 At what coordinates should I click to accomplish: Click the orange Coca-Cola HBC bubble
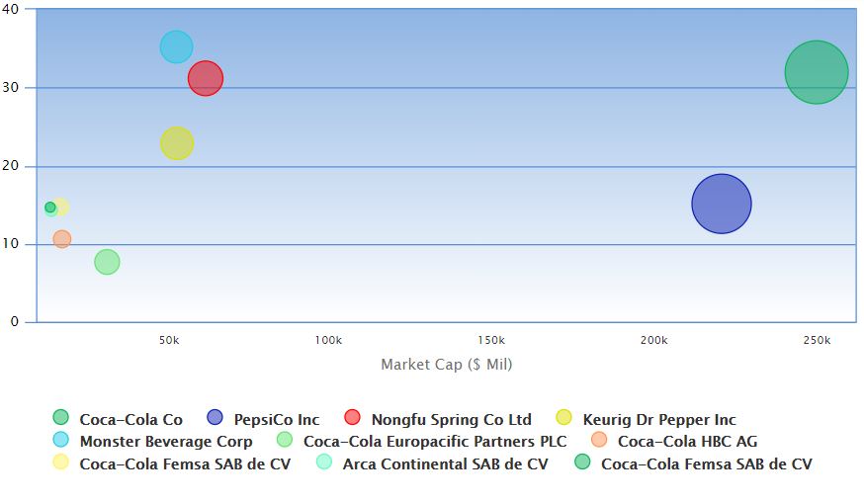coord(62,239)
